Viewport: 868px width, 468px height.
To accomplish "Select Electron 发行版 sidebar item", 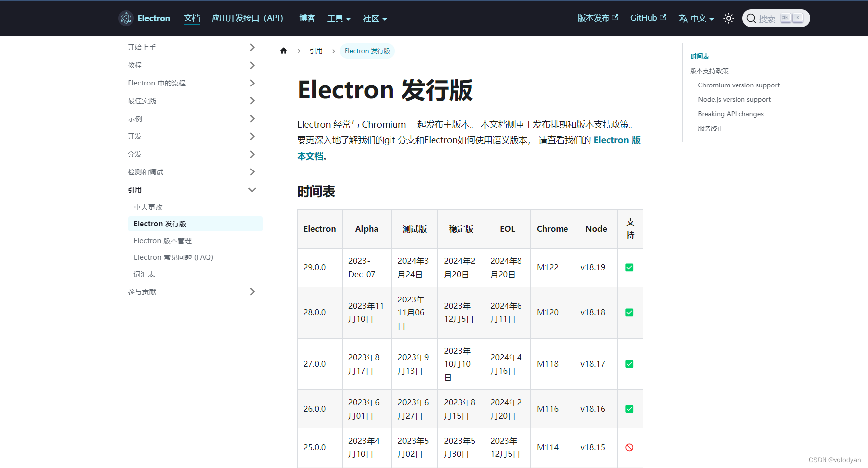I will 195,224.
